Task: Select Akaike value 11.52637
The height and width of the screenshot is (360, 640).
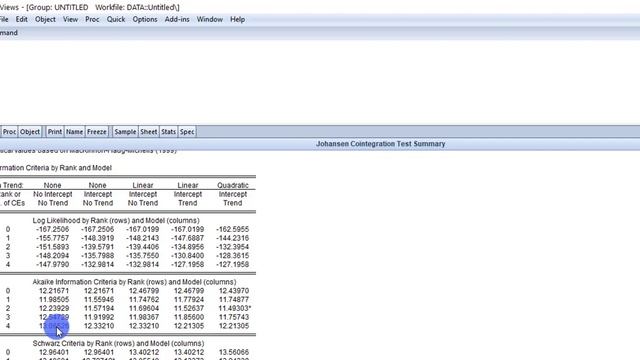Action: (189, 308)
